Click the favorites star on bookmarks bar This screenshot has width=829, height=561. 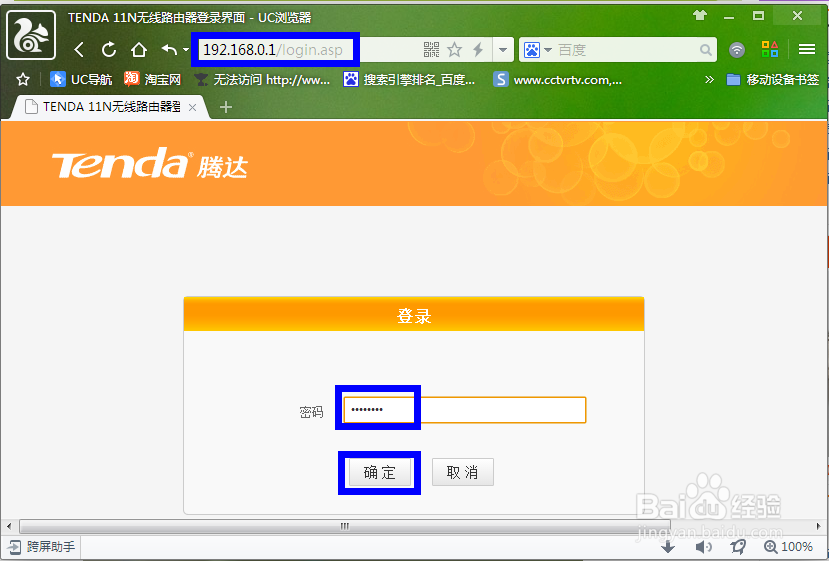click(x=23, y=79)
